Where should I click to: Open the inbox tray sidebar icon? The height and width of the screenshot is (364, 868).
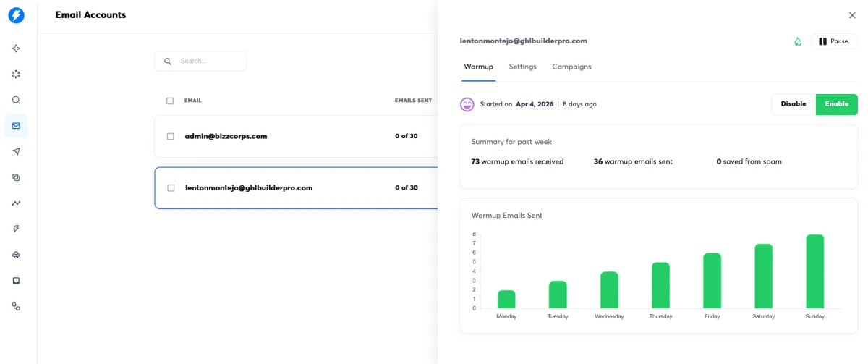(x=16, y=281)
